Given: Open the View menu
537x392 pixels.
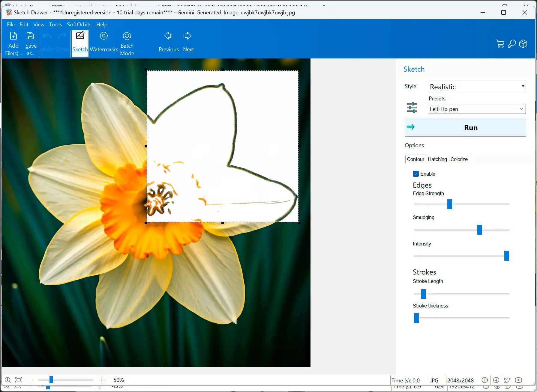Looking at the screenshot, I should (x=39, y=25).
